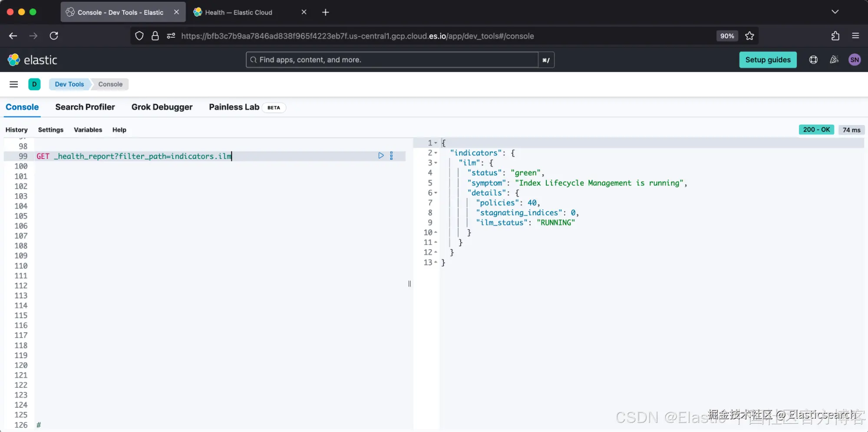868x432 pixels.
Task: Click the 90% zoom level badge
Action: (727, 36)
